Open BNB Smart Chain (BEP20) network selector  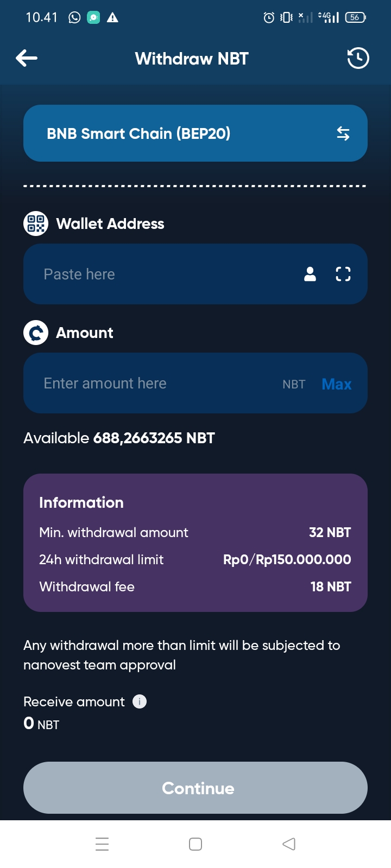click(195, 133)
